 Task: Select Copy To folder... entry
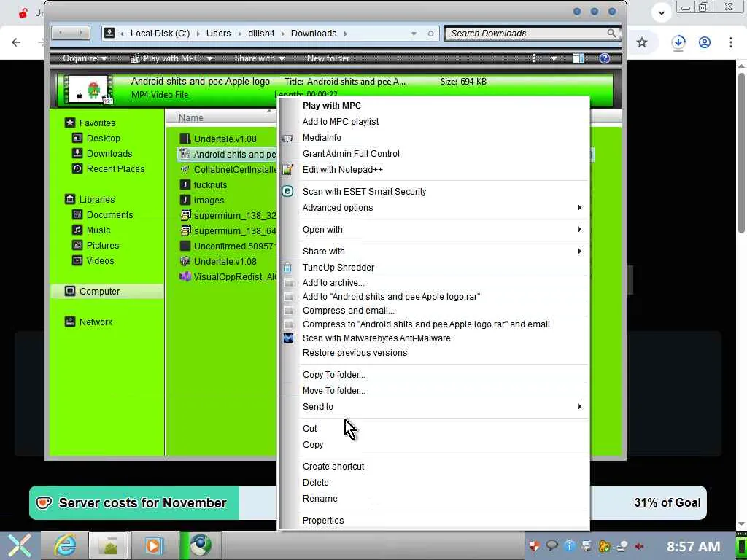tap(334, 375)
